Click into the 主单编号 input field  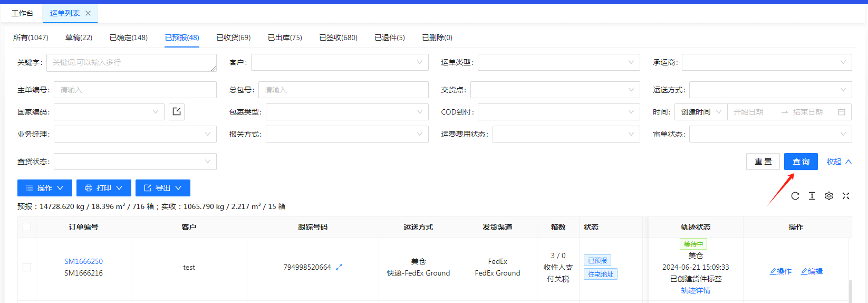[x=135, y=90]
